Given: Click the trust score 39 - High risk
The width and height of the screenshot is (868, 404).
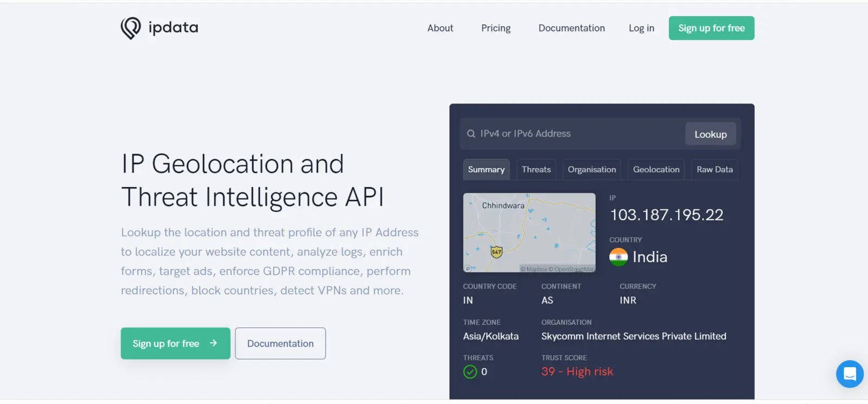Looking at the screenshot, I should pyautogui.click(x=577, y=371).
